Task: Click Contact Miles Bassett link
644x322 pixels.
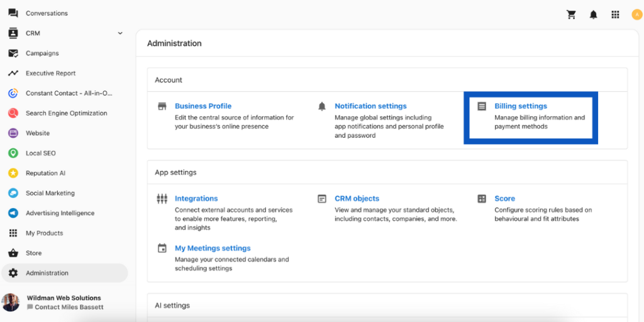Action: [x=69, y=307]
